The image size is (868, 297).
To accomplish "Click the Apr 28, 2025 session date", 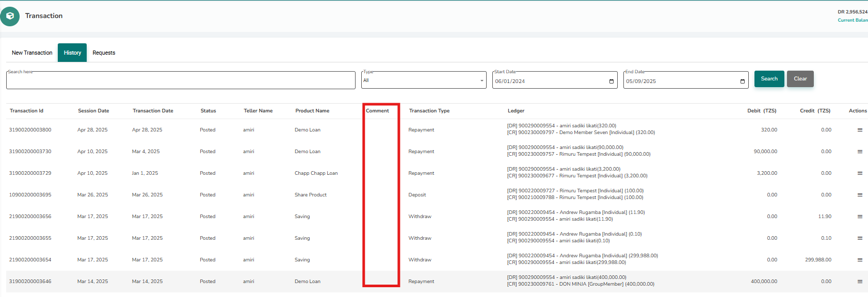I will [92, 130].
